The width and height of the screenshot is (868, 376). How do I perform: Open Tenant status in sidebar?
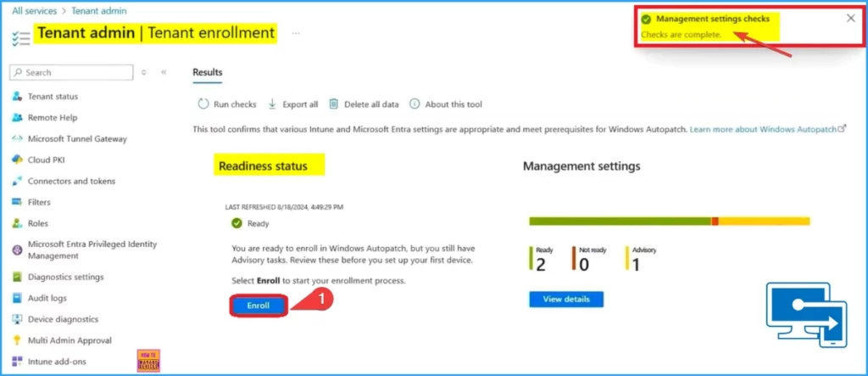53,97
